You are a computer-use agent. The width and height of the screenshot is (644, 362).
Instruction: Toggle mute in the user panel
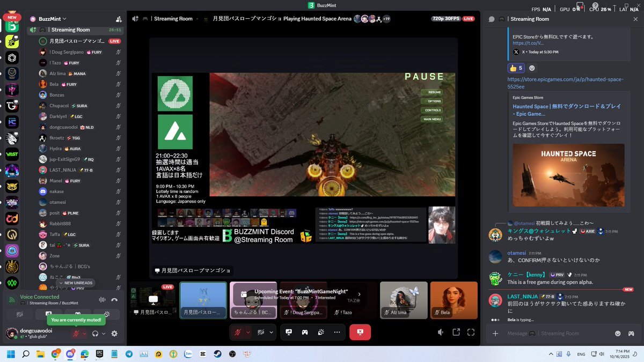[76, 333]
